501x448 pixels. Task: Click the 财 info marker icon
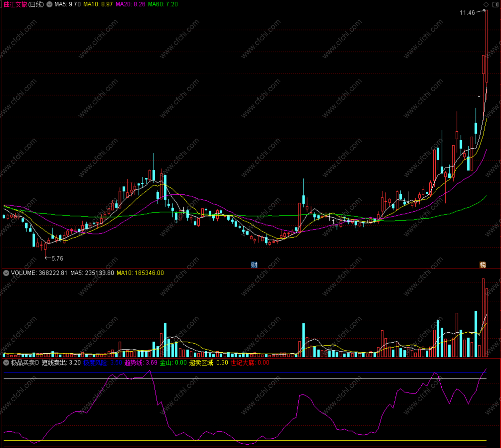[x=254, y=265]
